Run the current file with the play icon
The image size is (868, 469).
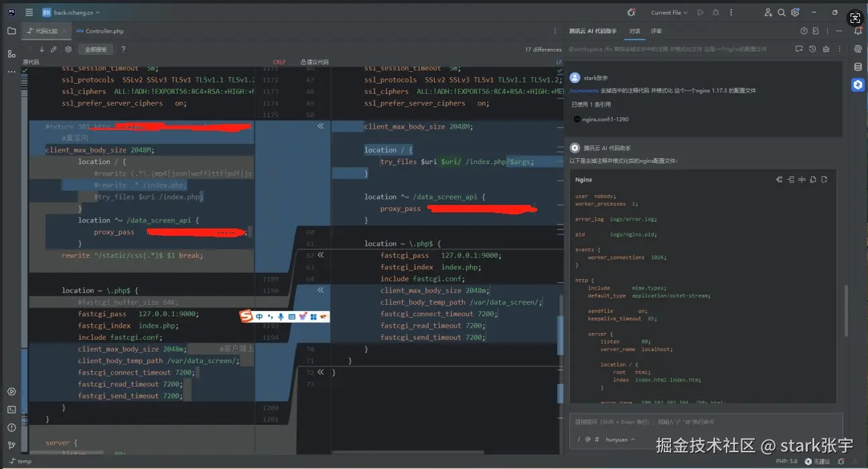pos(701,12)
